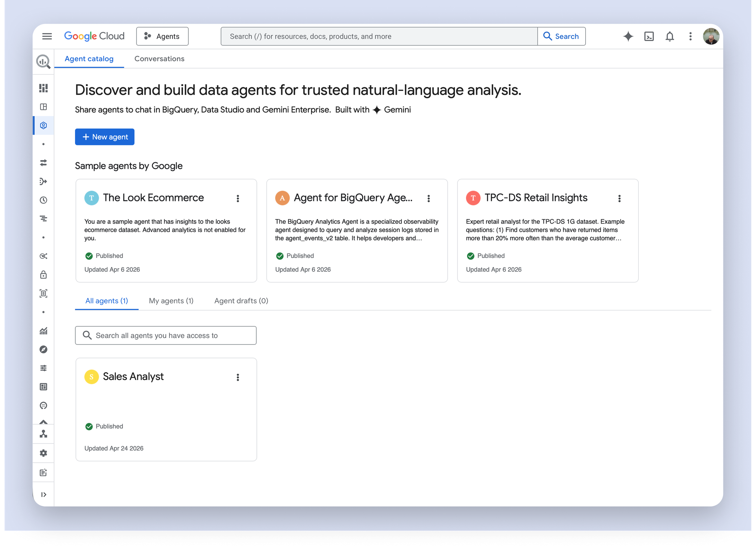
Task: Select the sidebar Agents hexagon icon
Action: pyautogui.click(x=43, y=125)
